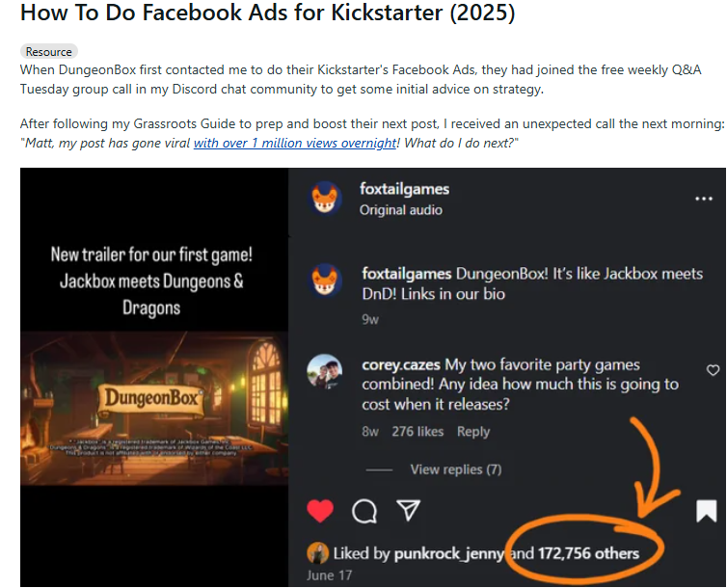Click the Resource tag label
The image size is (727, 588).
(x=48, y=52)
